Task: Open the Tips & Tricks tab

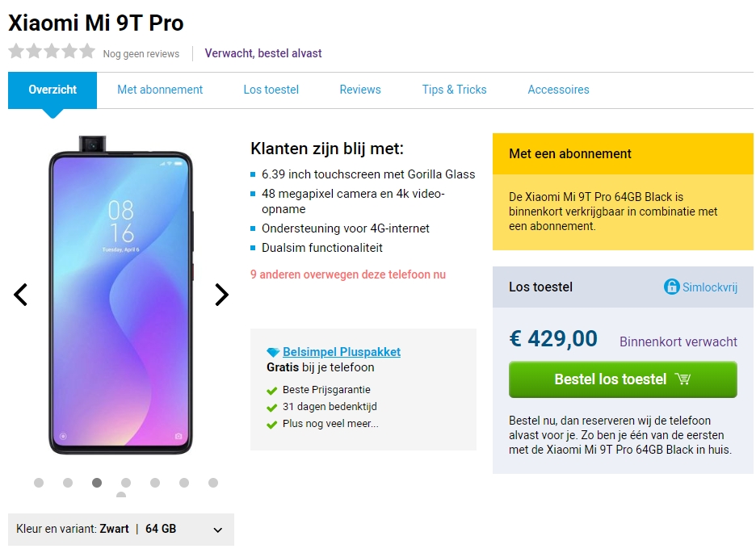Action: tap(454, 90)
